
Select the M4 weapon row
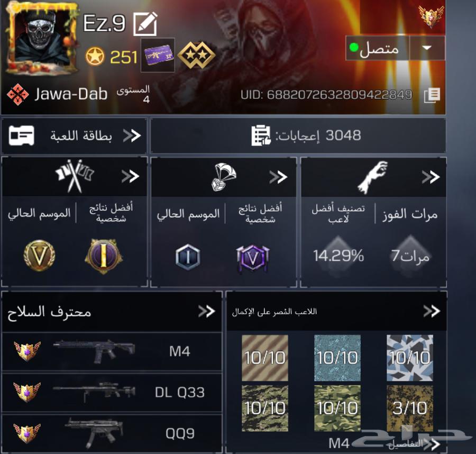[x=112, y=351]
